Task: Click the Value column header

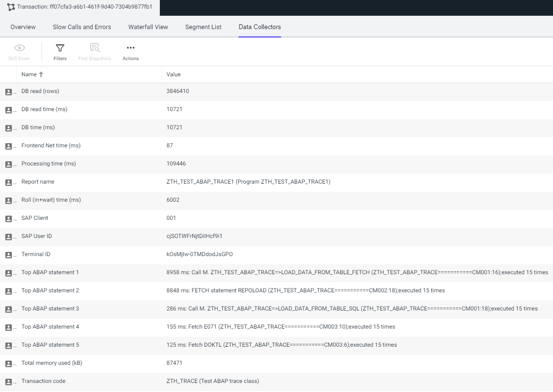Action: tap(174, 74)
